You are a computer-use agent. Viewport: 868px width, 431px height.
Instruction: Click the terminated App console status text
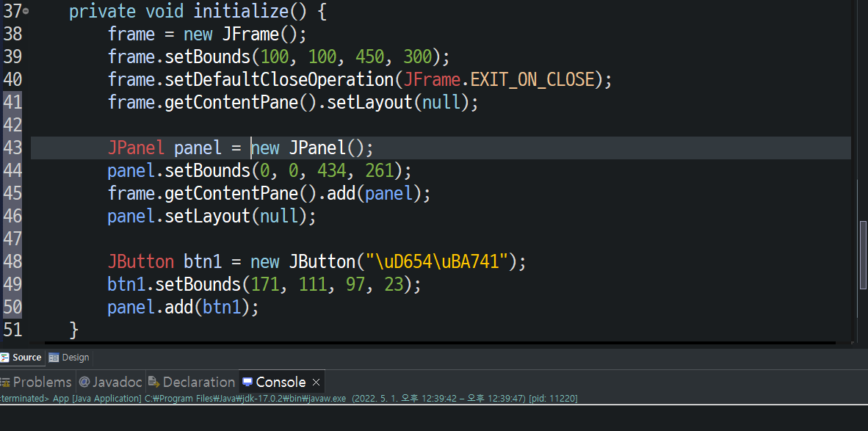coord(288,399)
